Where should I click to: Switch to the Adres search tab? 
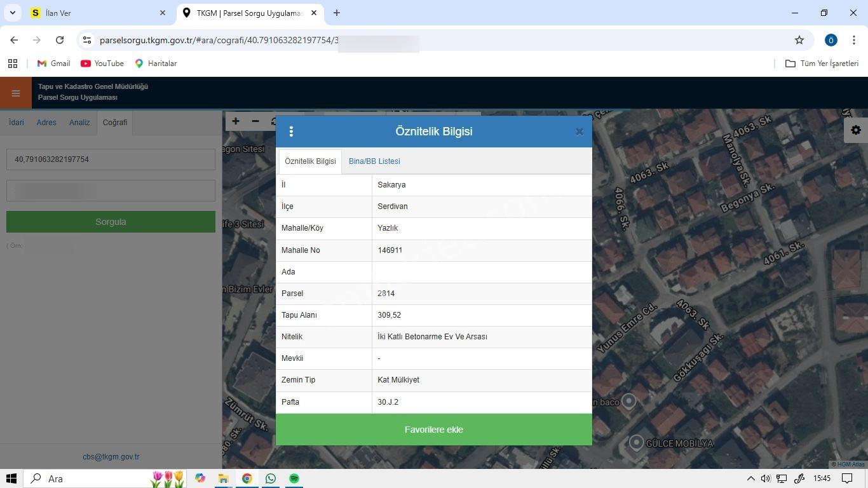46,123
